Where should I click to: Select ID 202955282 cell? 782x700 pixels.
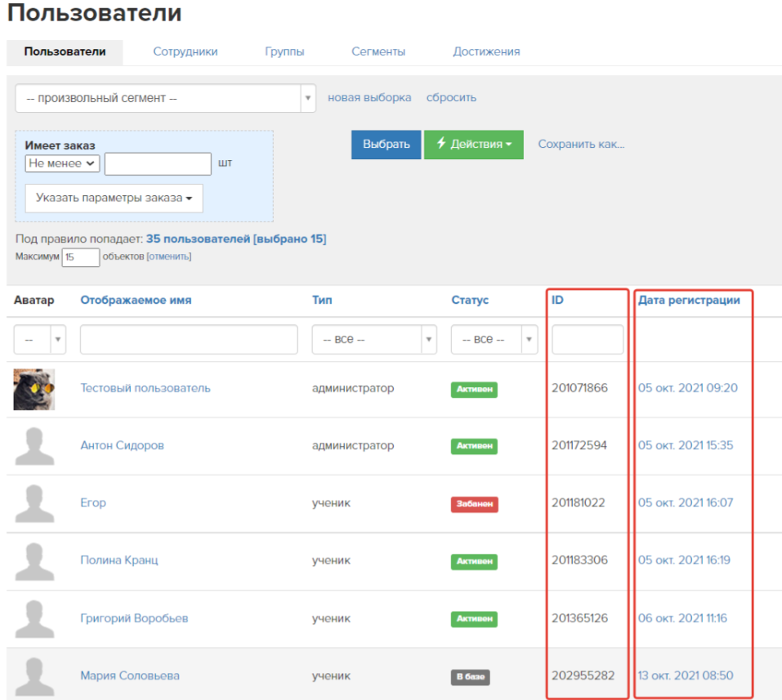(x=583, y=676)
